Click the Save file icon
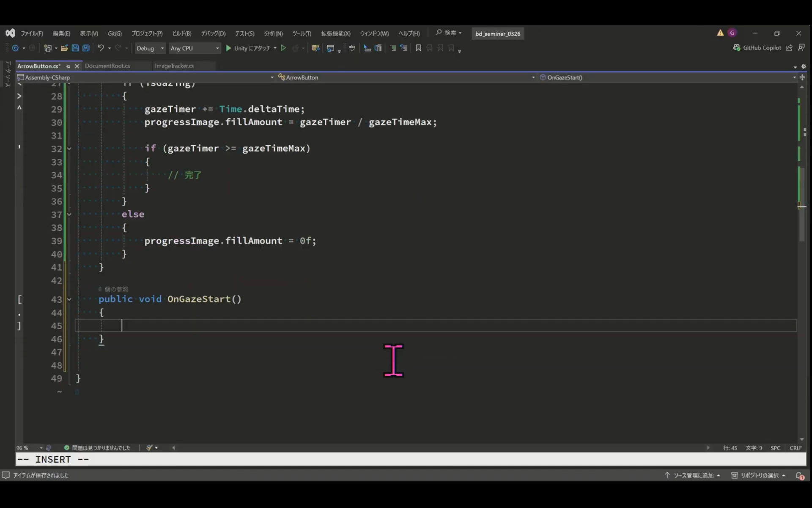 tap(75, 48)
